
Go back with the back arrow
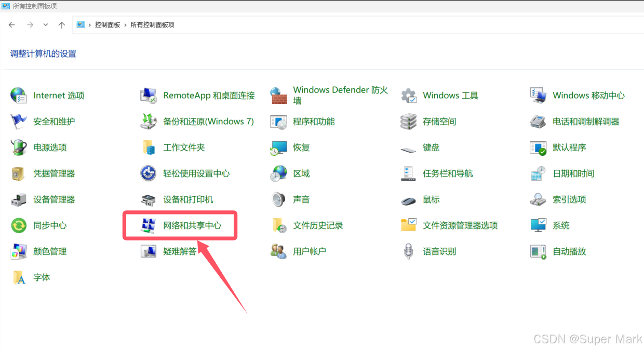point(12,25)
